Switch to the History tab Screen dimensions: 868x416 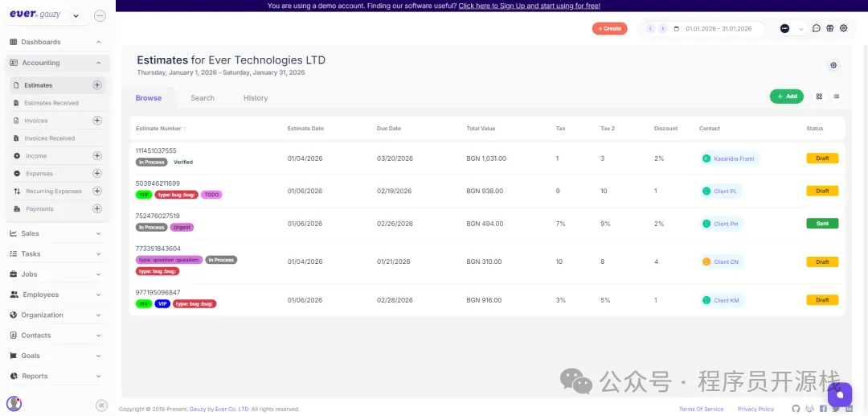pos(256,98)
